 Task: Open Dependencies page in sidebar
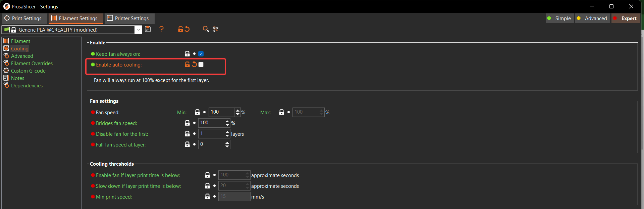coord(27,85)
